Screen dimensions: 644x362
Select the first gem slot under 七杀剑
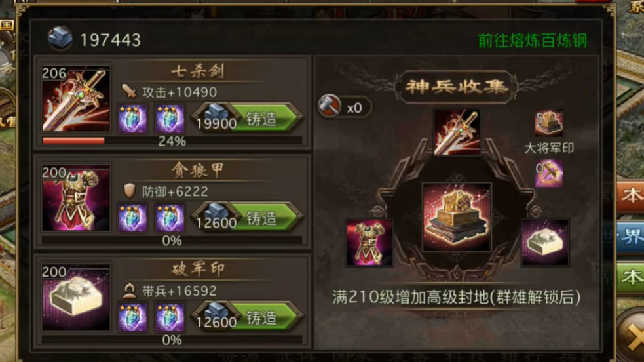point(132,119)
